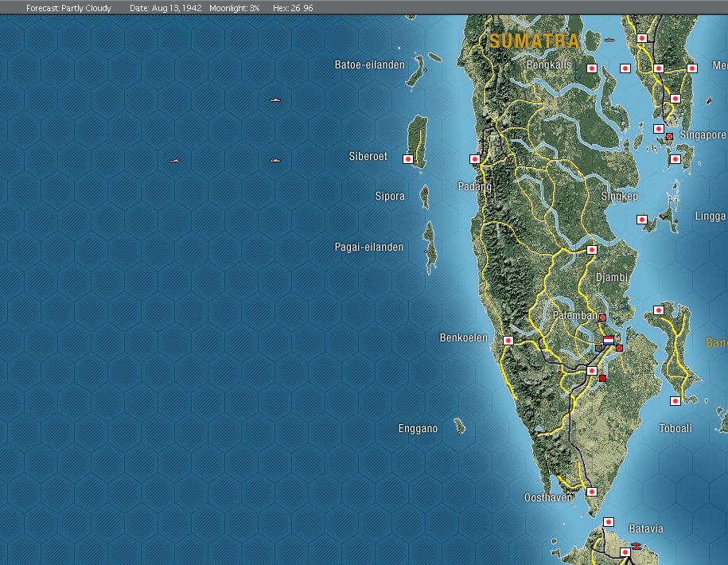Click the Siberoet map label
Viewport: 728px width, 565px height.
(368, 157)
